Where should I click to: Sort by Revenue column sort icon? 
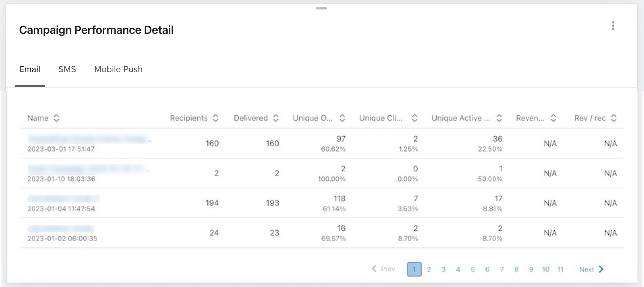click(x=553, y=118)
